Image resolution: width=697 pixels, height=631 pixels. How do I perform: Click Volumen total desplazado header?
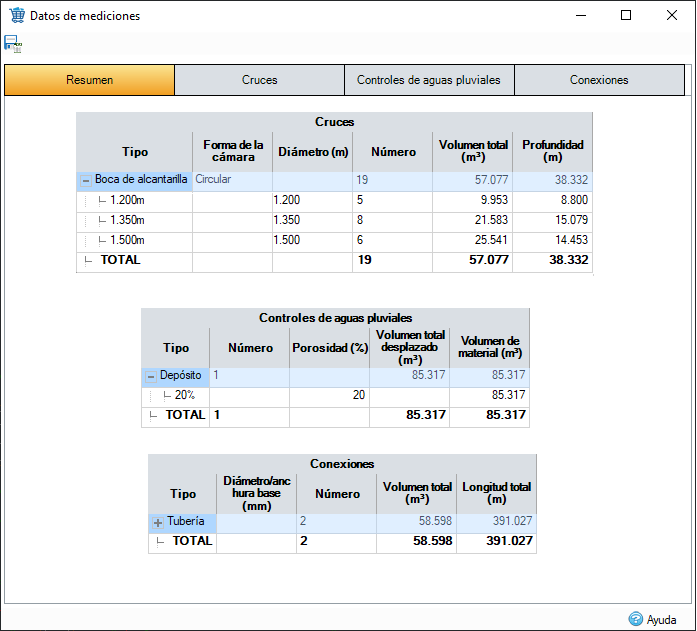[x=410, y=347]
